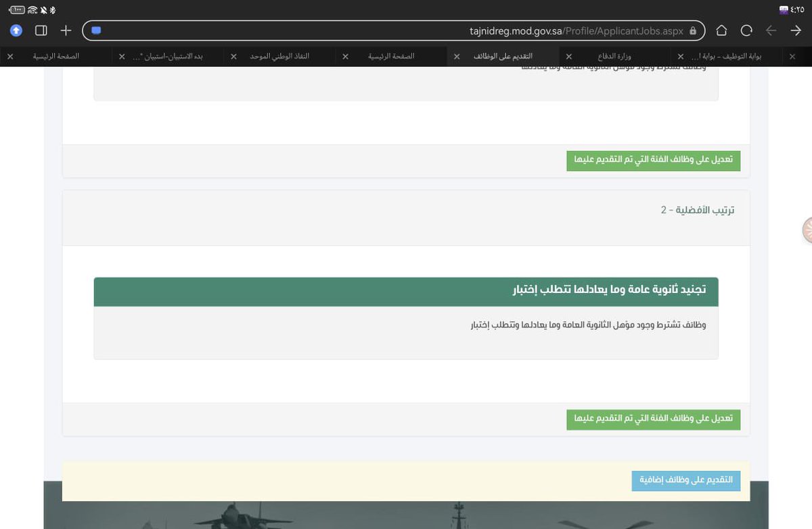812x529 pixels.
Task: Click the green edit button under ترتيب الأفضلية - 2
Action: point(654,419)
